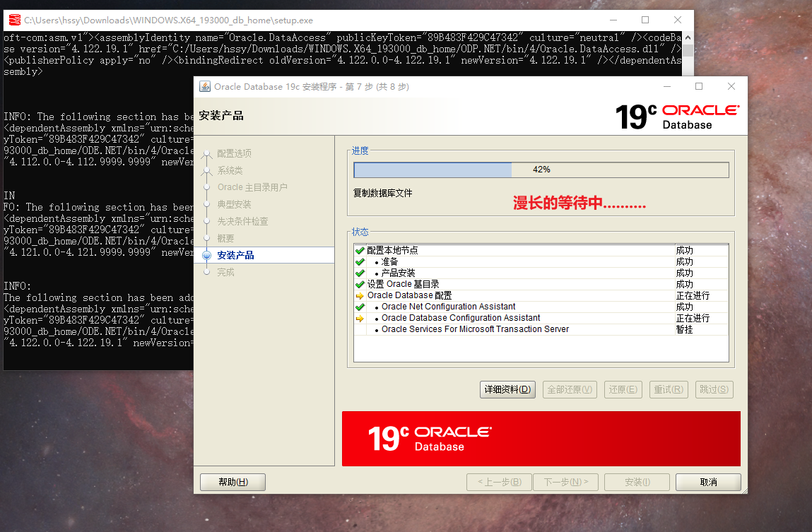This screenshot has width=812, height=532.
Task: Select the 典型安装 step in sidebar
Action: tap(234, 204)
